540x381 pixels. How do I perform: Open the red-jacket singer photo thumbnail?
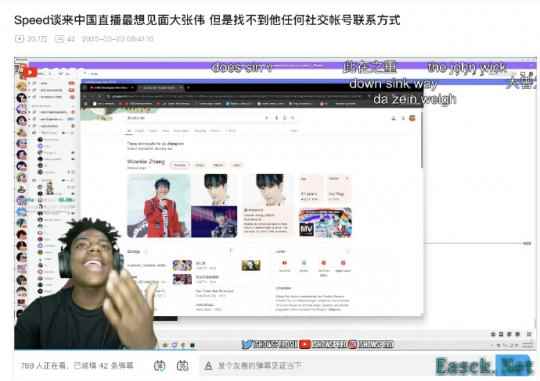pyautogui.click(x=158, y=206)
